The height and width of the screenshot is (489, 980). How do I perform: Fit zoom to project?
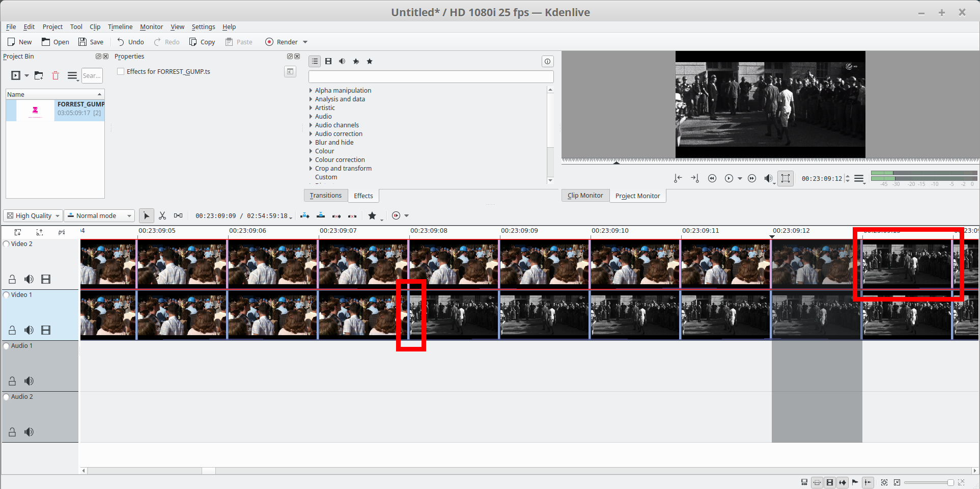click(x=884, y=482)
